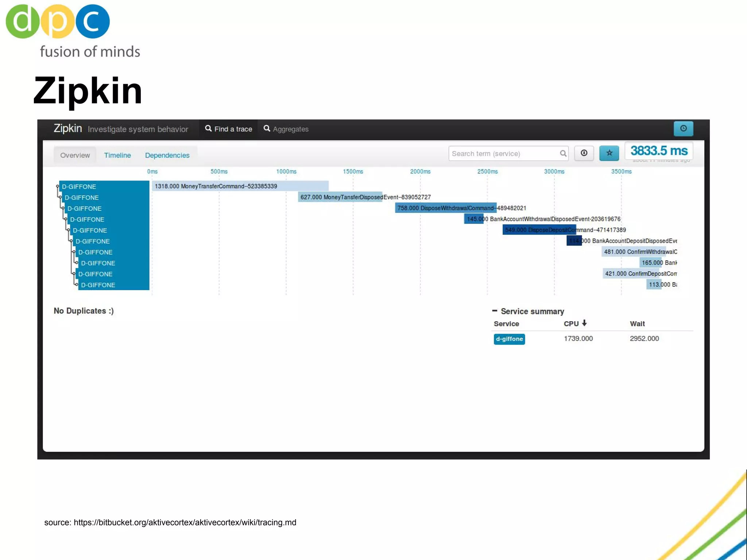747x560 pixels.
Task: Select the BankAccountWithdrawalDisposedEvent-203619676 span
Action: (473, 219)
